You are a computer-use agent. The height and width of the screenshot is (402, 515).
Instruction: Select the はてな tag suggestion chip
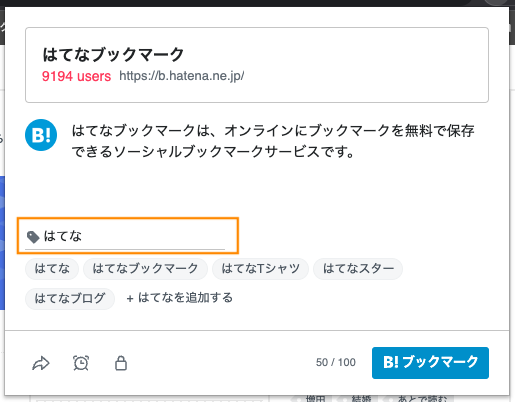[x=52, y=269]
